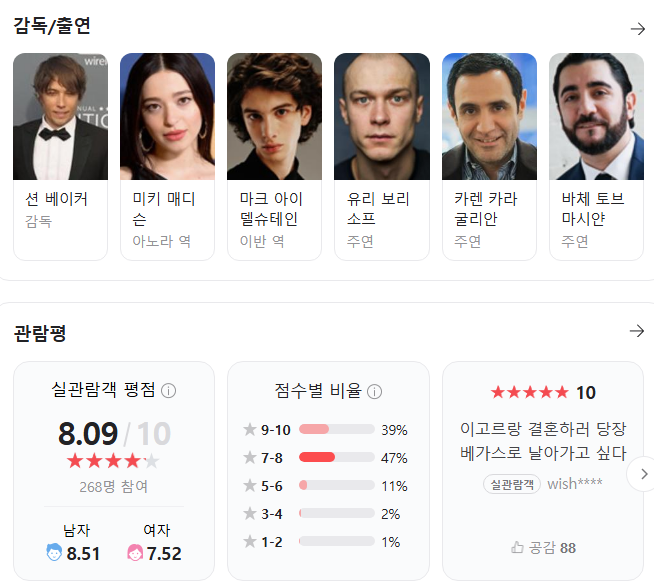Screen dimensions: 654x587
Task: Open the 관람평 section arrow
Action: (637, 331)
